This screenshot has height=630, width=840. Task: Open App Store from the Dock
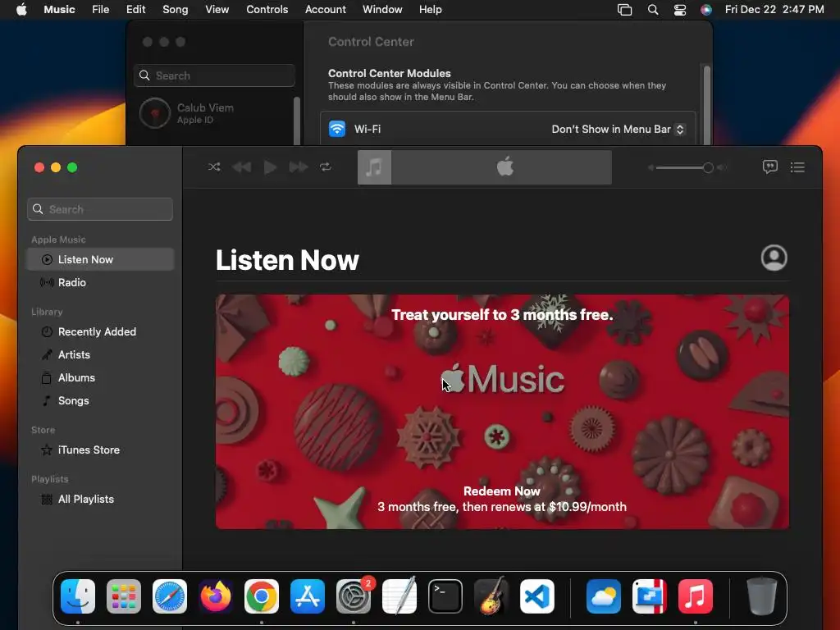coord(308,596)
